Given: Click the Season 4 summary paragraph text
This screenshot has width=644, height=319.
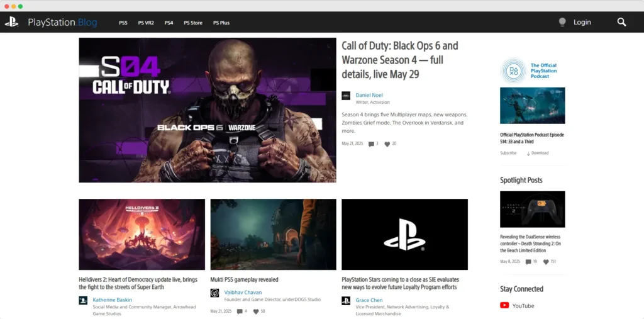Looking at the screenshot, I should pyautogui.click(x=404, y=123).
